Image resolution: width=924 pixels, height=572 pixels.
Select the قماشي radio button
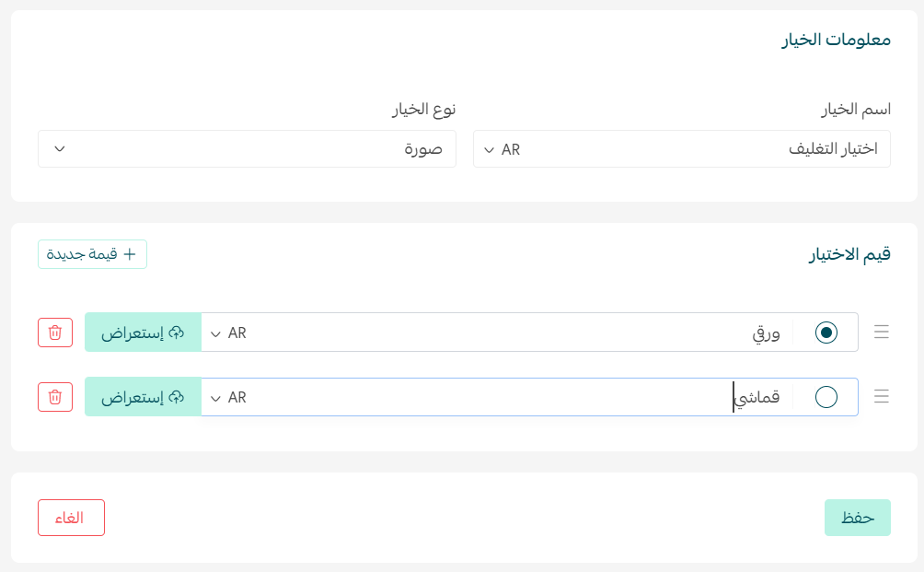826,397
